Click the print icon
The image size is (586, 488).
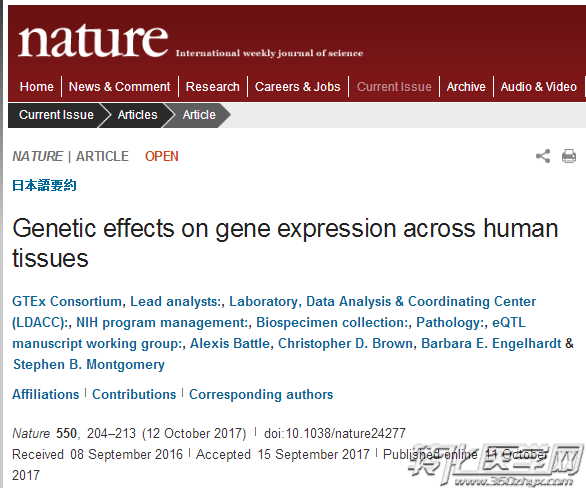click(x=569, y=156)
